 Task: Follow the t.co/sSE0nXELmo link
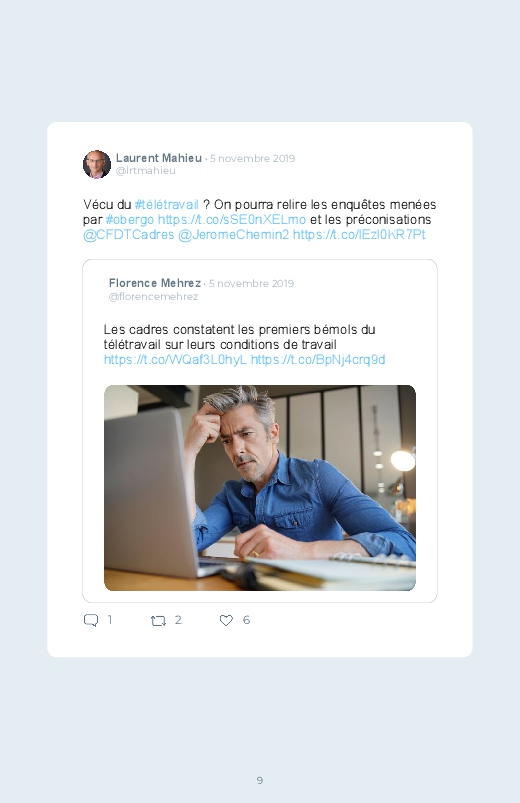(232, 220)
